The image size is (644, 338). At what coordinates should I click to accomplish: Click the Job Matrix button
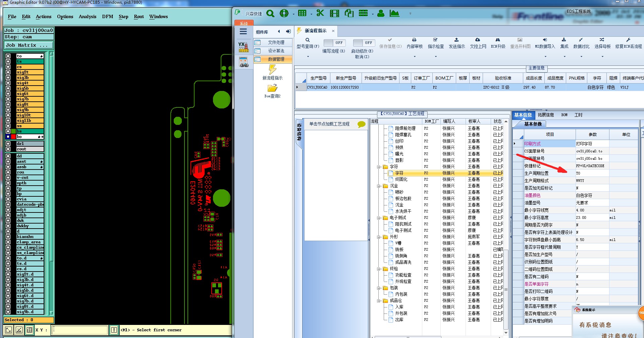(x=29, y=45)
